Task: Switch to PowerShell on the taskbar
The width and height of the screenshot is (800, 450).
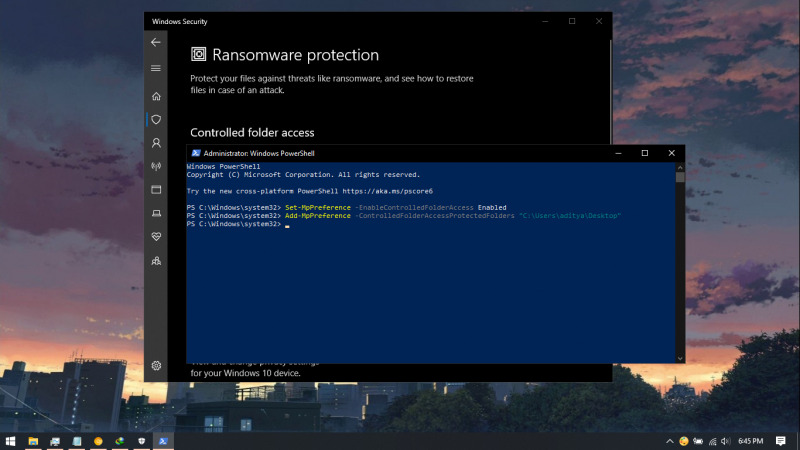Action: [x=163, y=441]
